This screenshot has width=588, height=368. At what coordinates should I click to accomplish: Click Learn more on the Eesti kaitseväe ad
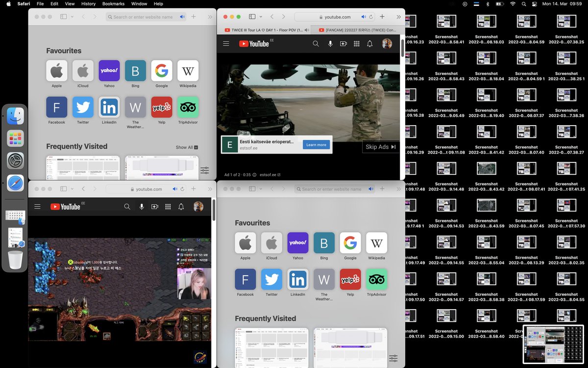pos(316,145)
